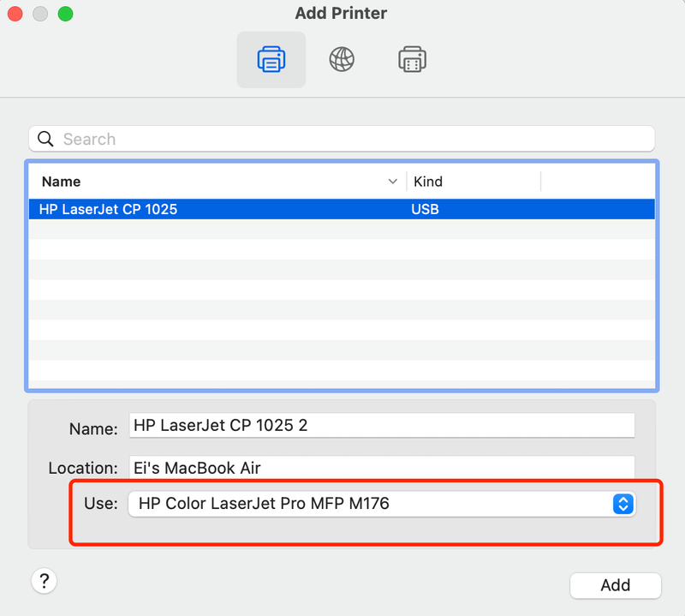
Task: Open the Use driver dropdown
Action: point(382,504)
